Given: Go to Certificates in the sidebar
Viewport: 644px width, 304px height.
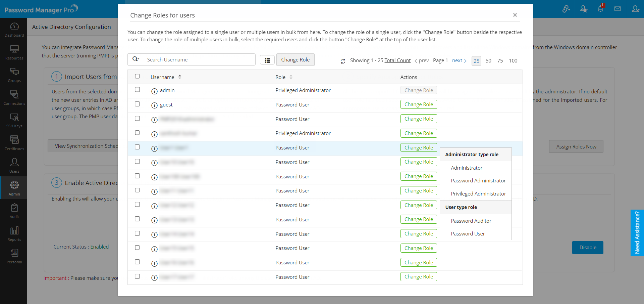Looking at the screenshot, I should (x=14, y=143).
